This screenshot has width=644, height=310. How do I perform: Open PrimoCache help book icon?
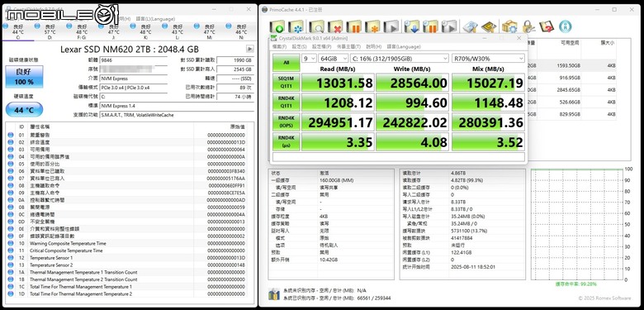[547, 27]
